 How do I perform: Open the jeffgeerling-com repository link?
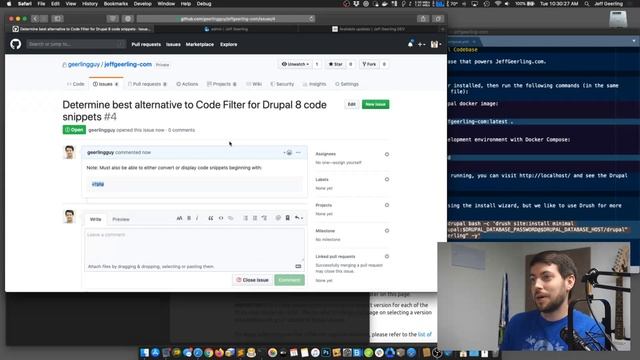pos(128,64)
